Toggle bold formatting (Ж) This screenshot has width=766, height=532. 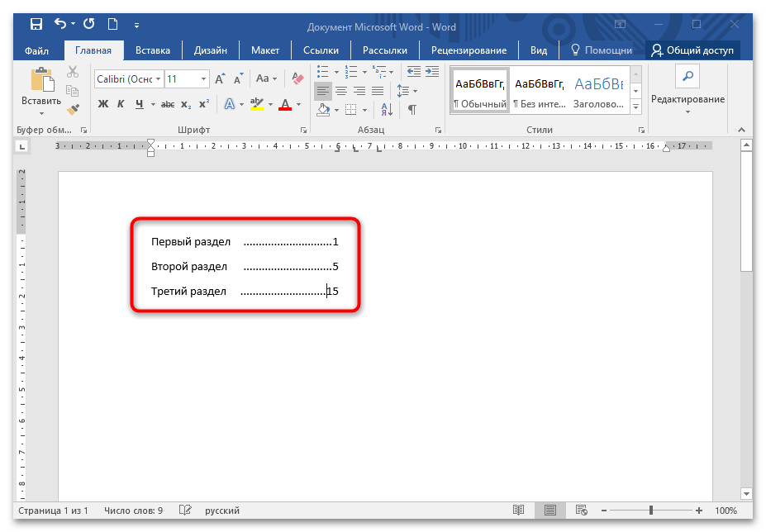point(103,104)
